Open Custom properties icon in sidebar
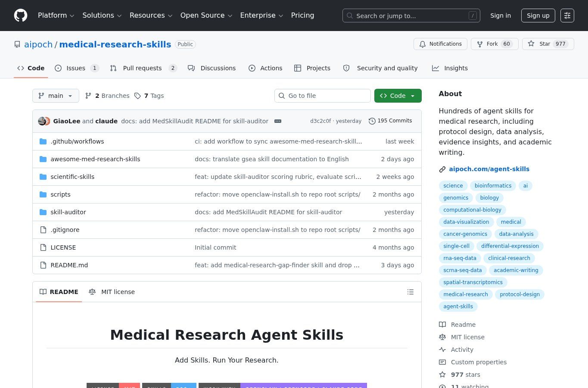 click(x=442, y=362)
